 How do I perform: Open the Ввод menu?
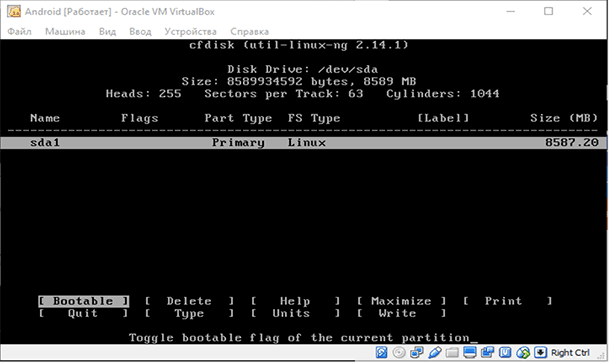[x=140, y=32]
